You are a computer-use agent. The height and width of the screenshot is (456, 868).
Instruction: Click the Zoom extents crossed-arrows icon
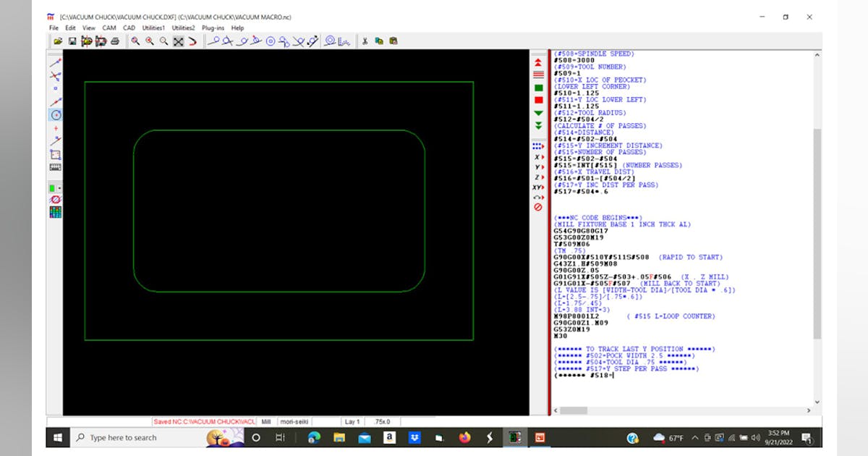[178, 41]
